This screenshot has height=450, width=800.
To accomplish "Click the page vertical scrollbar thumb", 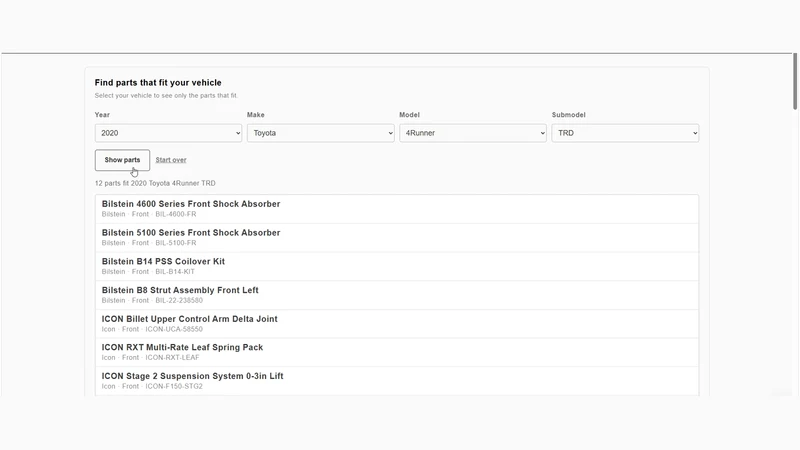I will pyautogui.click(x=795, y=81).
